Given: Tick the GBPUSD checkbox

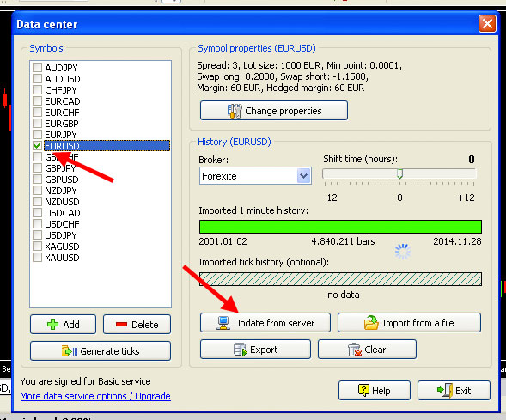Looking at the screenshot, I should coord(38,179).
